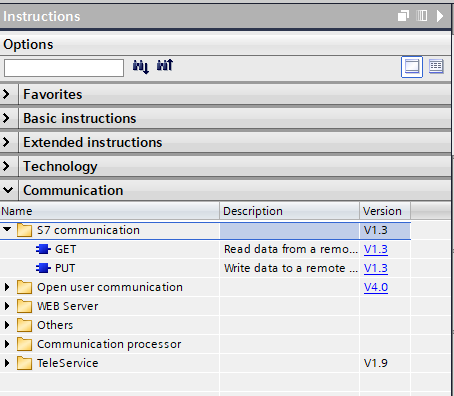The image size is (454, 396).
Task: Switch to pane mode view icon
Action: pos(412,67)
